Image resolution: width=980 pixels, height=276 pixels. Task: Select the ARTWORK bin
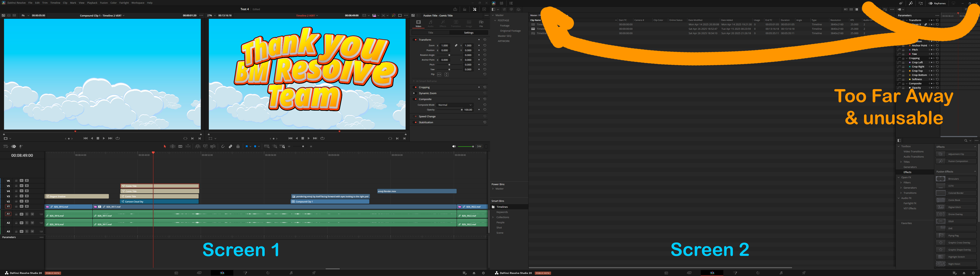pos(504,41)
